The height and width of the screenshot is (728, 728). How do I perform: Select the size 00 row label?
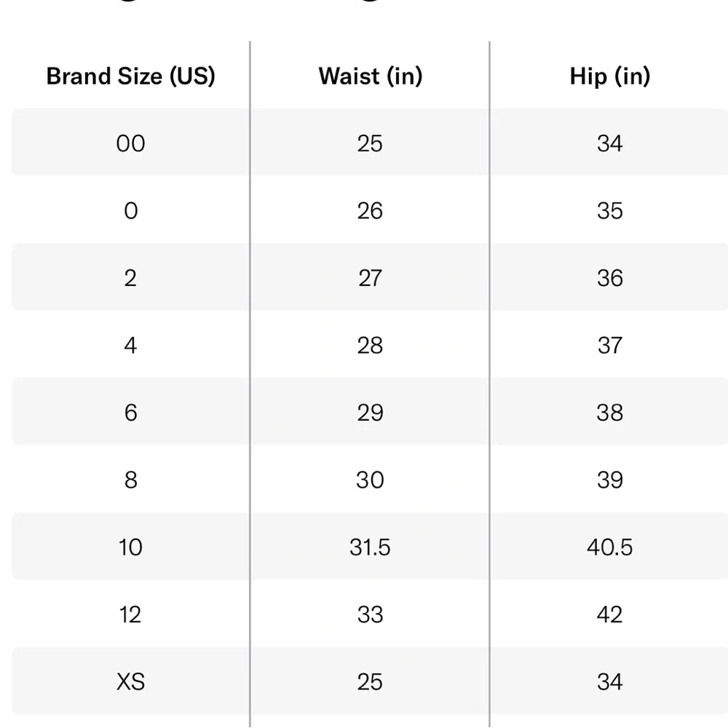pyautogui.click(x=130, y=143)
